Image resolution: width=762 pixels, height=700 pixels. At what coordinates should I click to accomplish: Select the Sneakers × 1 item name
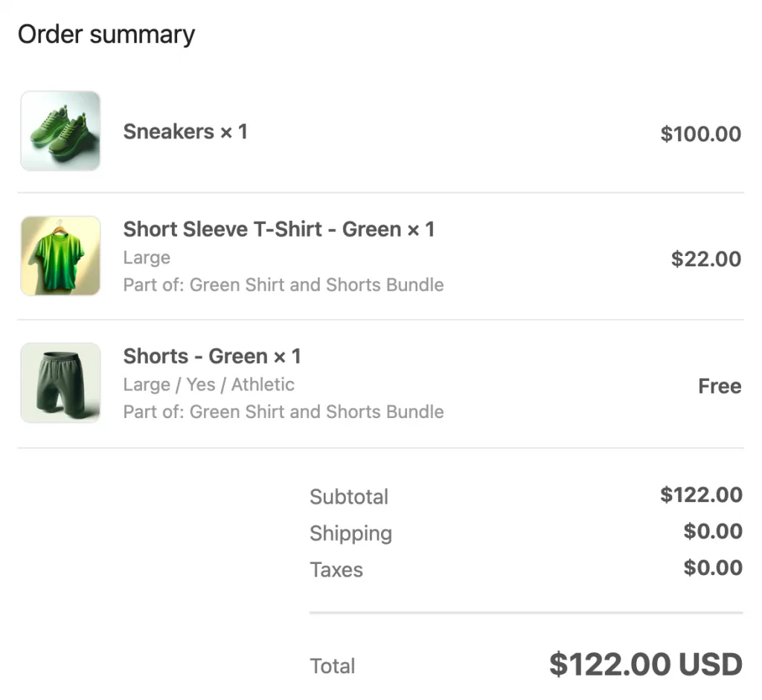(185, 132)
